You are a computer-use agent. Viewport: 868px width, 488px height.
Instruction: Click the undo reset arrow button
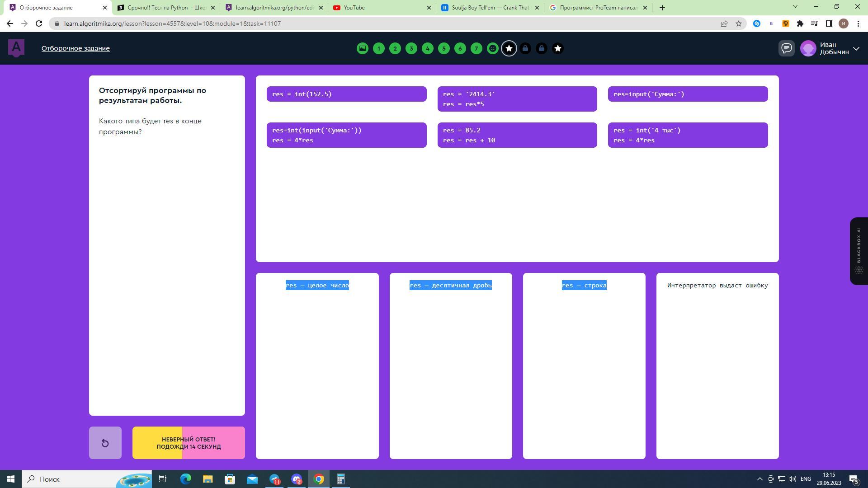105,443
